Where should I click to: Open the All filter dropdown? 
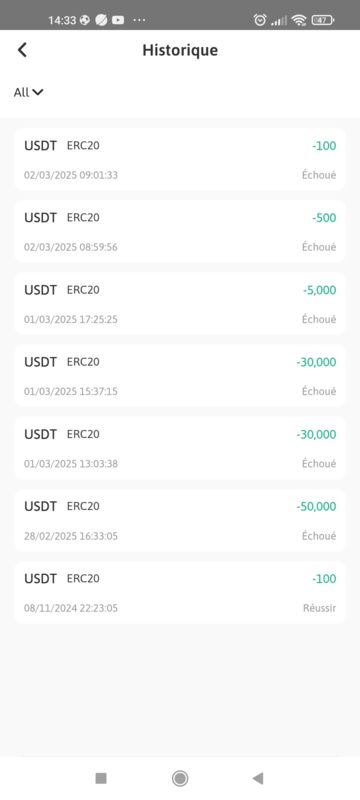click(x=28, y=92)
